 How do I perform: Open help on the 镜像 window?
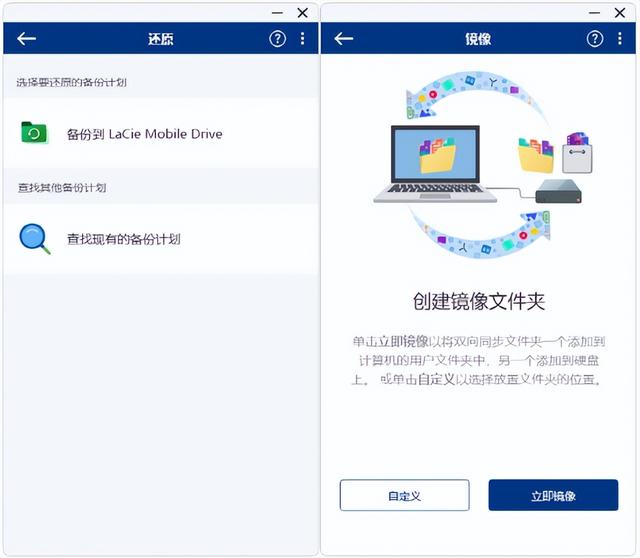coord(595,39)
